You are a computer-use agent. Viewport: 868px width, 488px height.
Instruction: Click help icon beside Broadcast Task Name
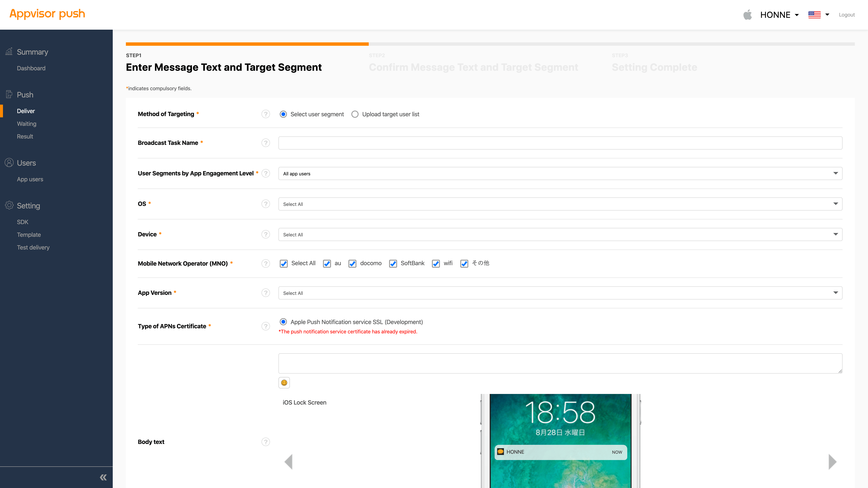click(x=266, y=143)
